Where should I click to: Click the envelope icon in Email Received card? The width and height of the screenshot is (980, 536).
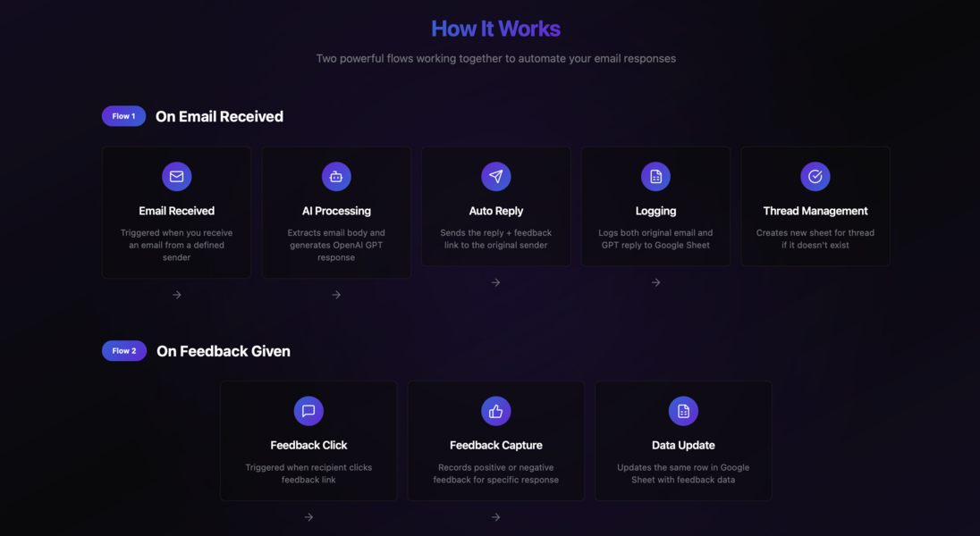click(x=177, y=177)
